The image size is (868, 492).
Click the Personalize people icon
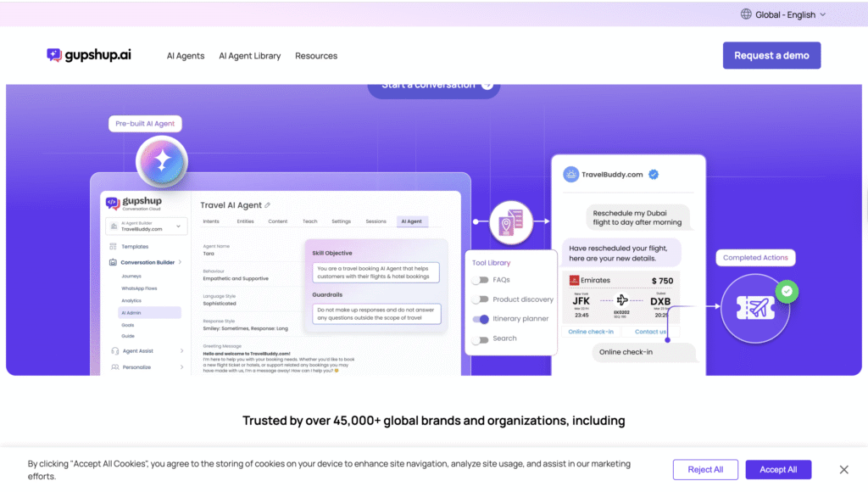click(114, 366)
